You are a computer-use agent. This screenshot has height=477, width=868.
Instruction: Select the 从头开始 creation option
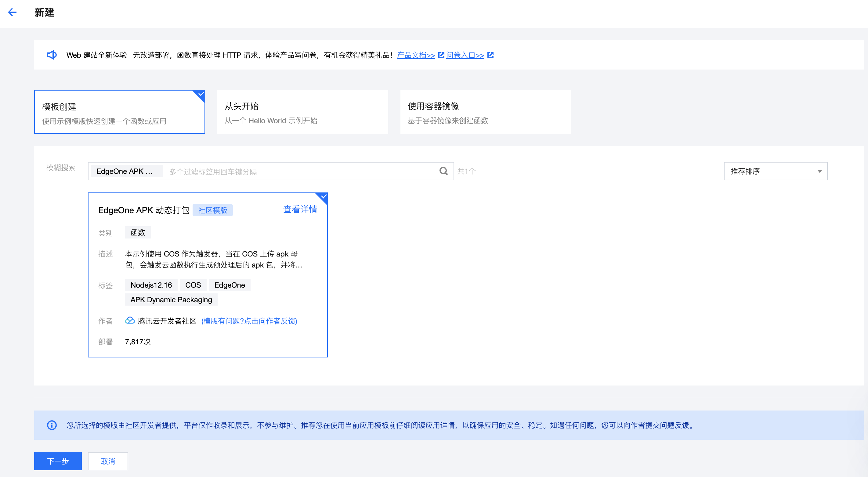pos(302,112)
